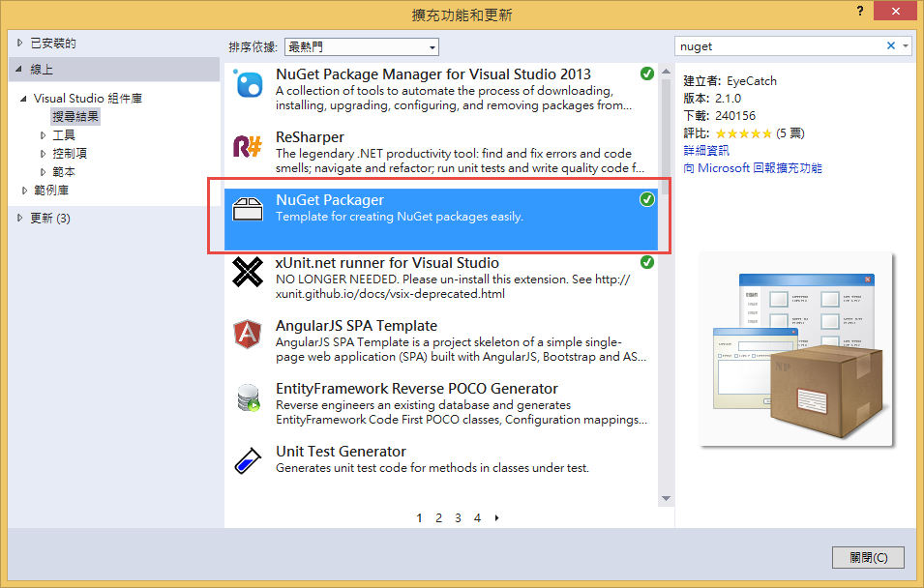Close the 擴充功能和更新 dialog window
Screen dimensions: 924x588
click(895, 11)
